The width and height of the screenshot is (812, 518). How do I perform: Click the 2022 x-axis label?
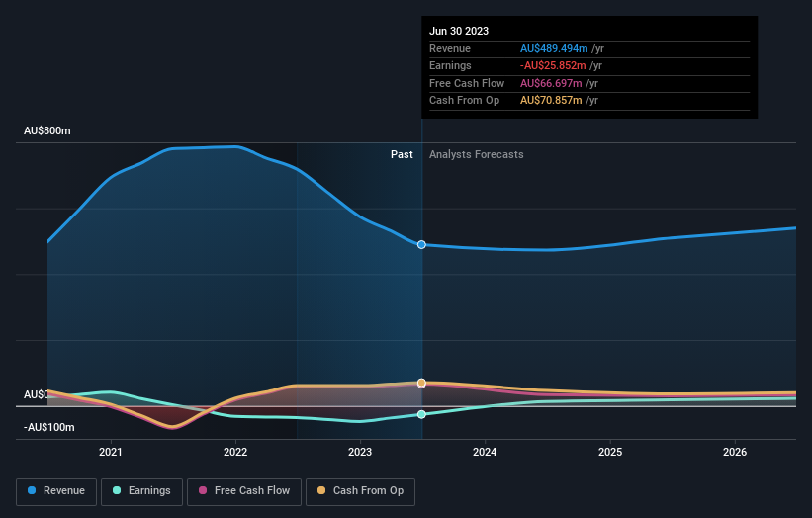coord(235,453)
